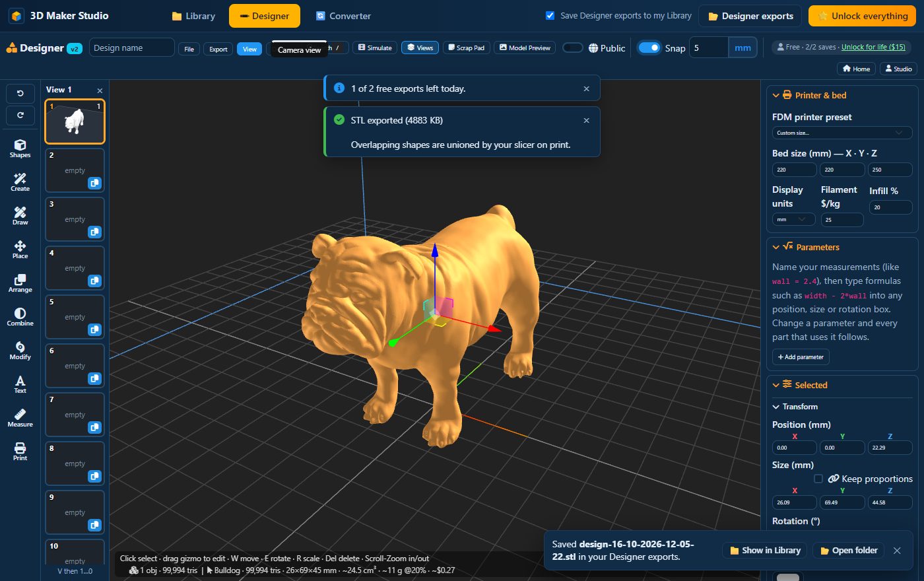Viewport: 924px width, 581px height.
Task: Enable Keep proportions checkbox
Action: pos(818,479)
